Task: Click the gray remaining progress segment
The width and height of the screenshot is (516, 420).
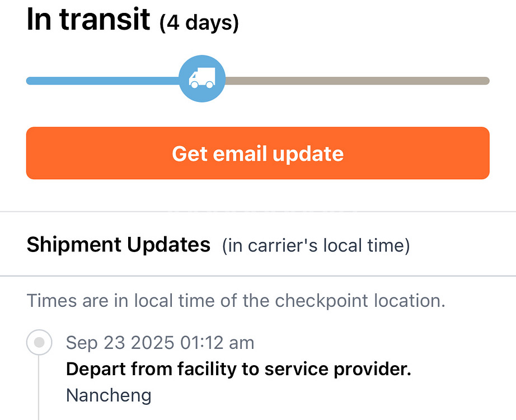Action: point(357,81)
